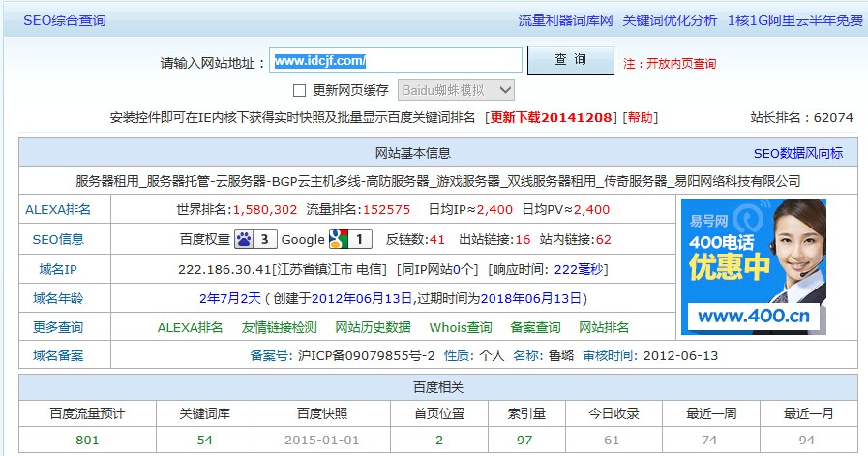Open the 1核1G阿里云半年免费 link

click(794, 20)
